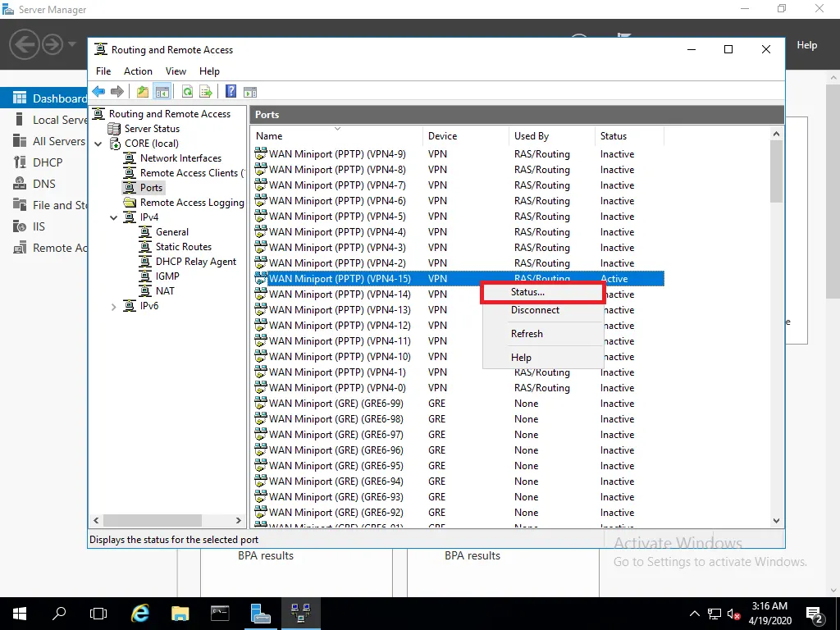Click the tree pane horizontal scrollbar thumb
Viewport: 840px width, 630px height.
pos(152,520)
